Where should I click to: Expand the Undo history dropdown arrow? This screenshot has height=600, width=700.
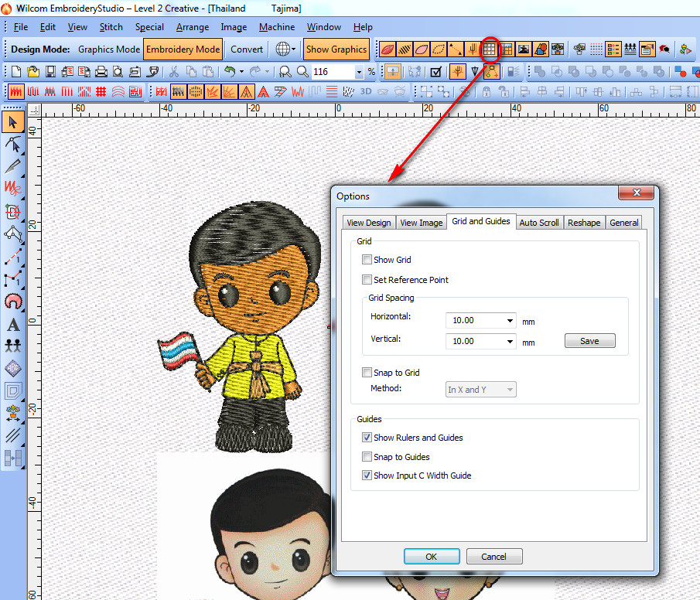click(x=241, y=71)
